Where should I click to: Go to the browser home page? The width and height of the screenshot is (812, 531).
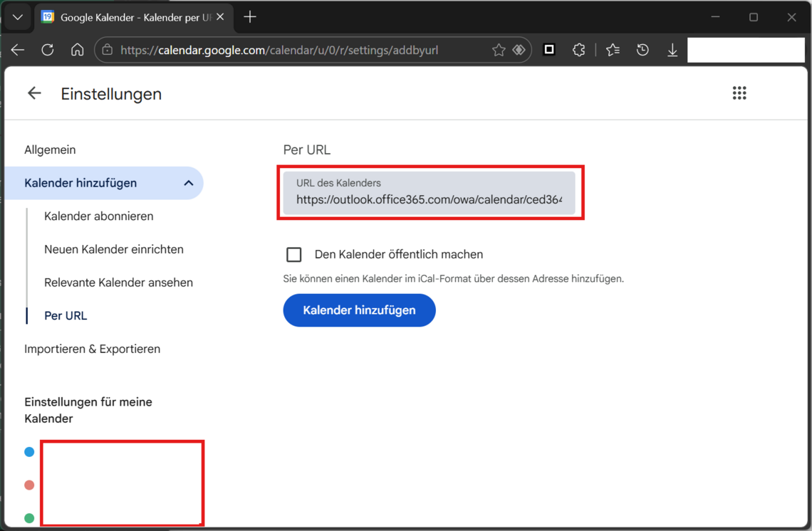[x=77, y=50]
